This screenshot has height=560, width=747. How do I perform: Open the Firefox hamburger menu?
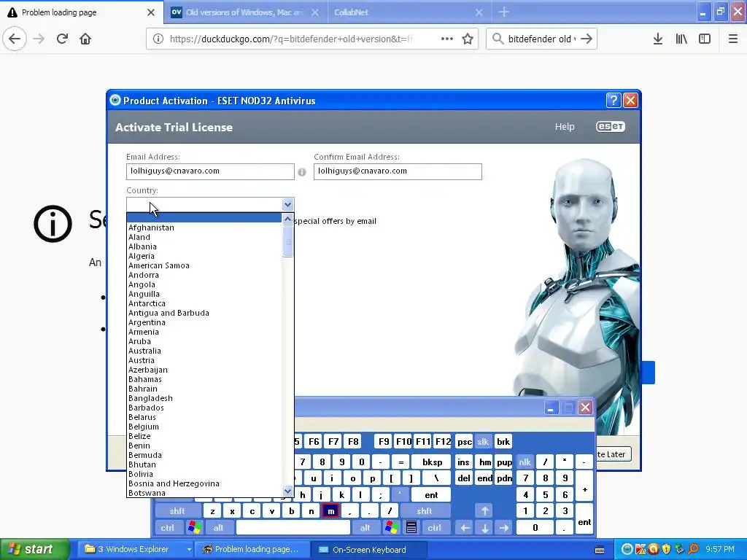(732, 39)
